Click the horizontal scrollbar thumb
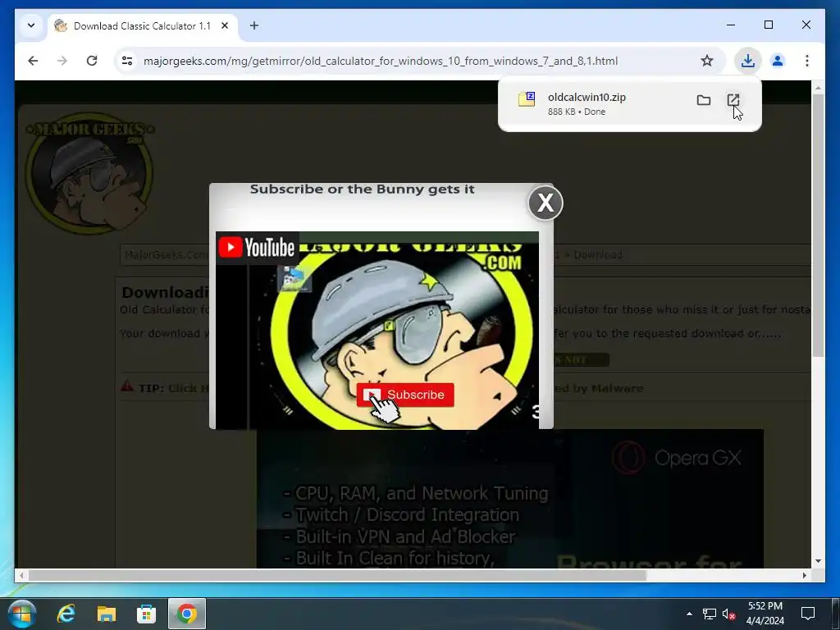840x630 pixels. click(337, 575)
